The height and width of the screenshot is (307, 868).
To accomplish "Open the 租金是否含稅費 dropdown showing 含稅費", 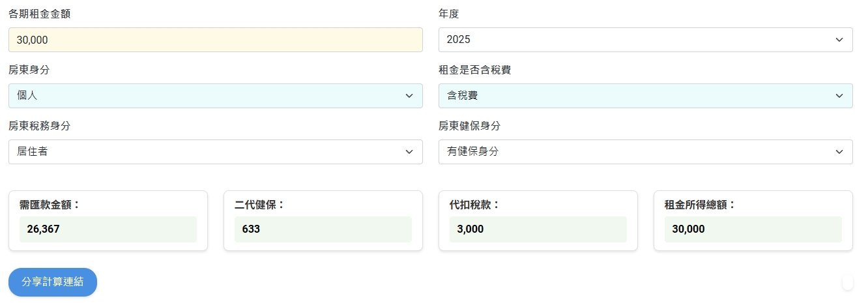I will click(x=645, y=96).
